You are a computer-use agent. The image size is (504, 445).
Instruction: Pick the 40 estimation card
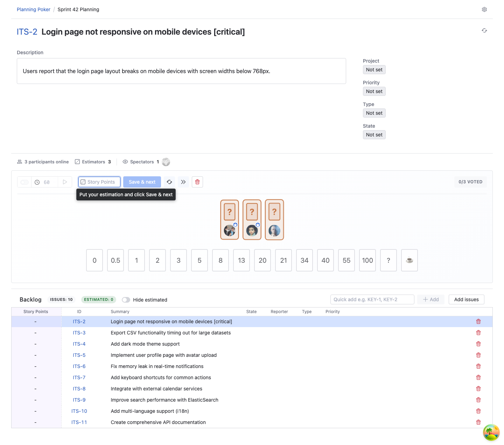tap(325, 260)
